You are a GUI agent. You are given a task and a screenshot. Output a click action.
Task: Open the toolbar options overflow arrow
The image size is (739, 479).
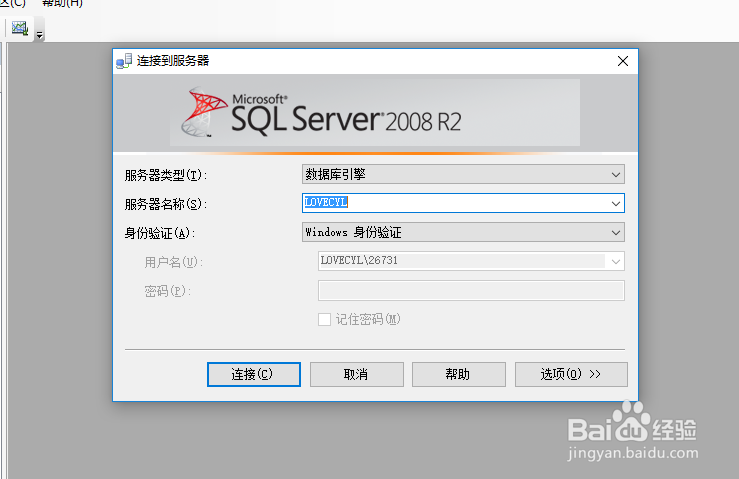(x=40, y=34)
